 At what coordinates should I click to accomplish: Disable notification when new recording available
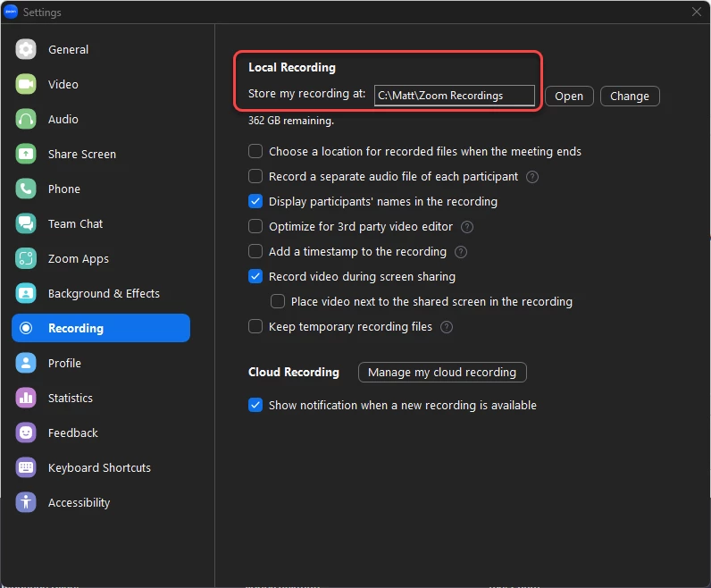tap(255, 405)
